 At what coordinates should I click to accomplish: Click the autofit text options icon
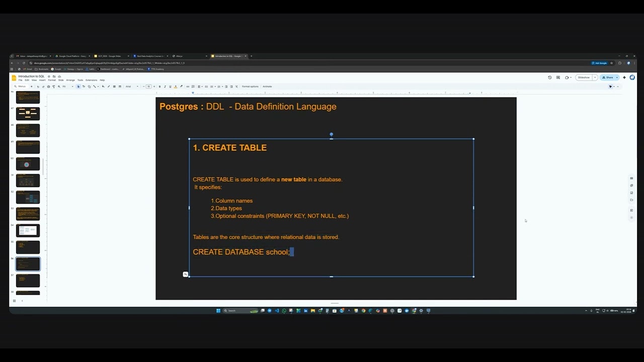pos(186,274)
